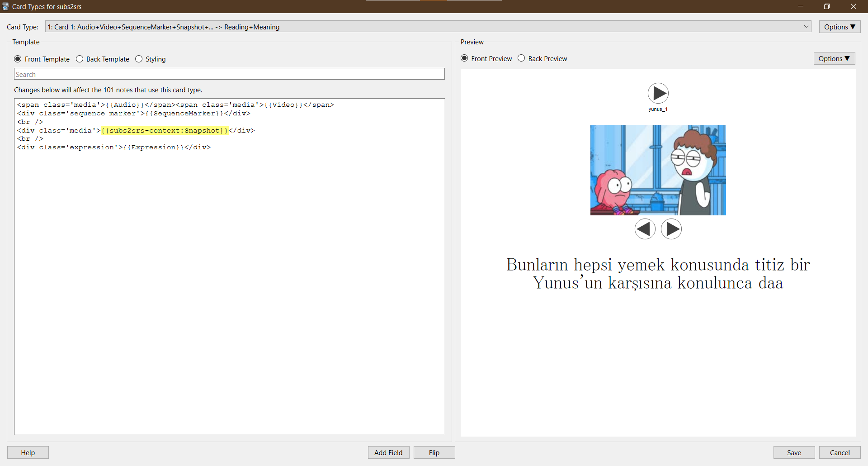Select the Back Template radio button

[x=80, y=59]
